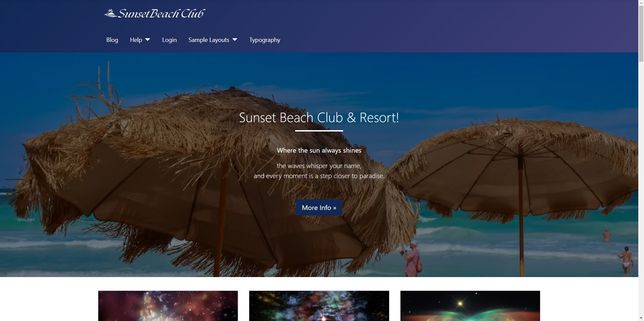Click the scrollbar up arrow
Viewport: 644px width, 321px height.
pos(641,3)
